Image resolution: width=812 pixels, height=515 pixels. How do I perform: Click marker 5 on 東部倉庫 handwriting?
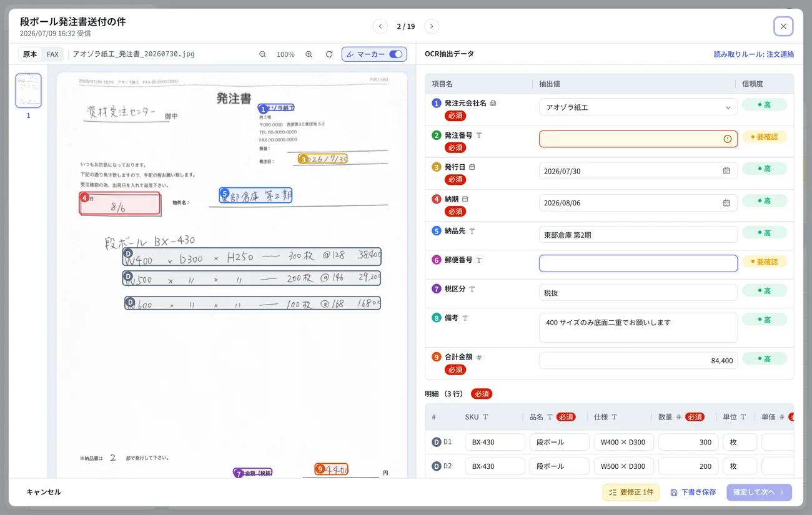click(225, 194)
